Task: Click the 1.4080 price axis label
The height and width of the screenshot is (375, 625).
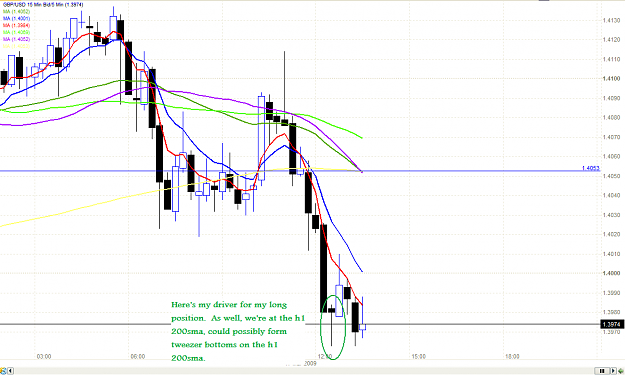Action: [611, 118]
